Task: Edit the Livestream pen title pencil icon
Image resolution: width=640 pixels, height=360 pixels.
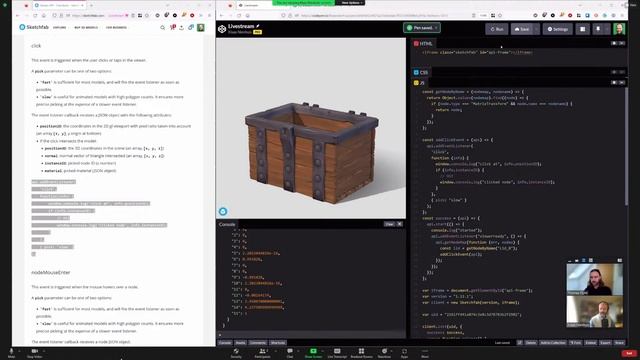Action: tap(258, 26)
